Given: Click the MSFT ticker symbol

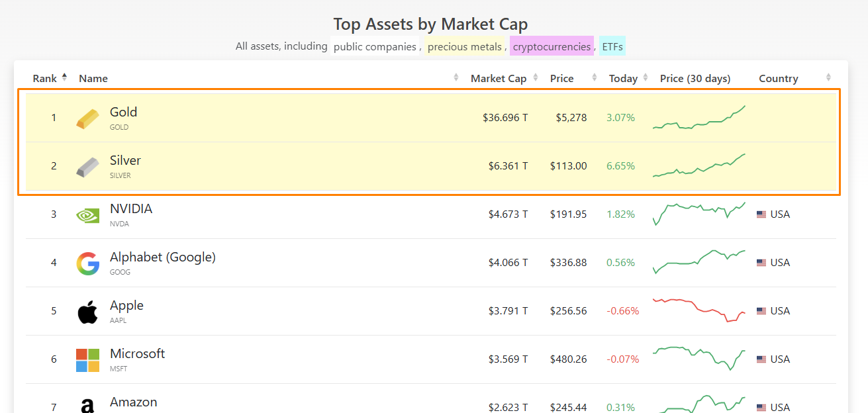Looking at the screenshot, I should [119, 369].
